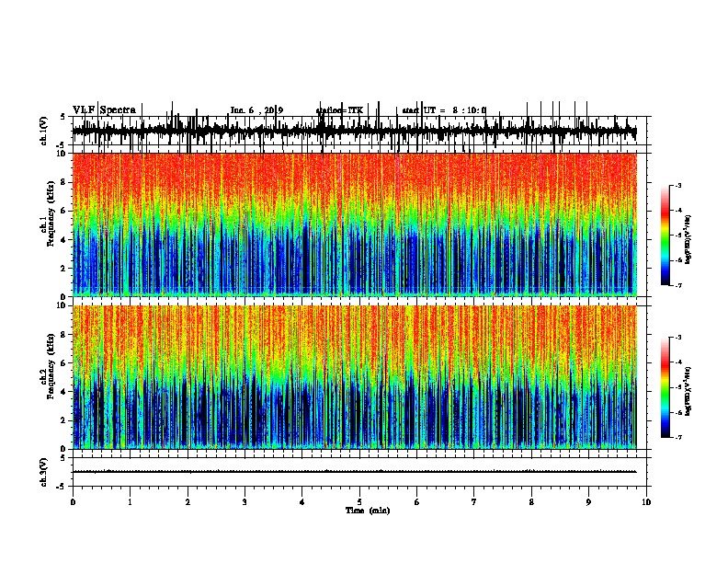The height and width of the screenshot is (563, 728).
Task: Click the "6" kHz tick on ch.1 frequency axis
Action: point(64,211)
